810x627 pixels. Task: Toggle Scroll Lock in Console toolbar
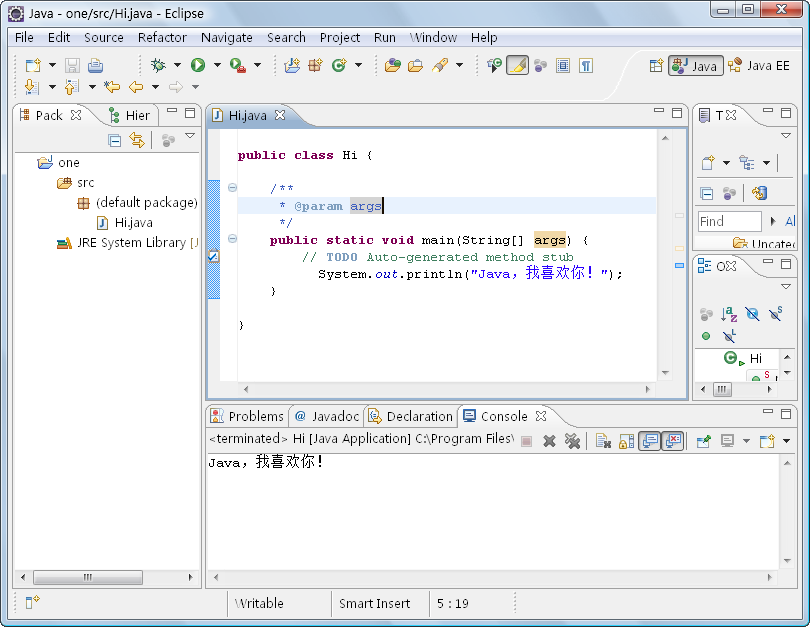coord(626,441)
